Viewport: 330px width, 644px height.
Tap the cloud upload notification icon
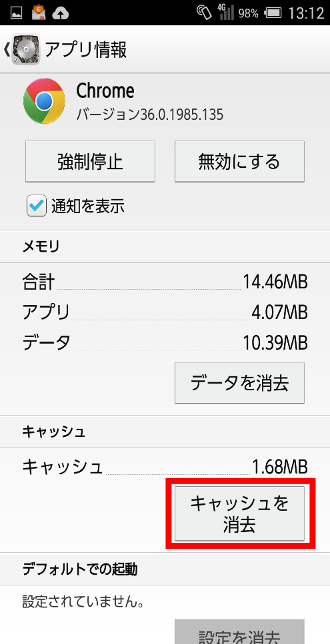[x=61, y=14]
